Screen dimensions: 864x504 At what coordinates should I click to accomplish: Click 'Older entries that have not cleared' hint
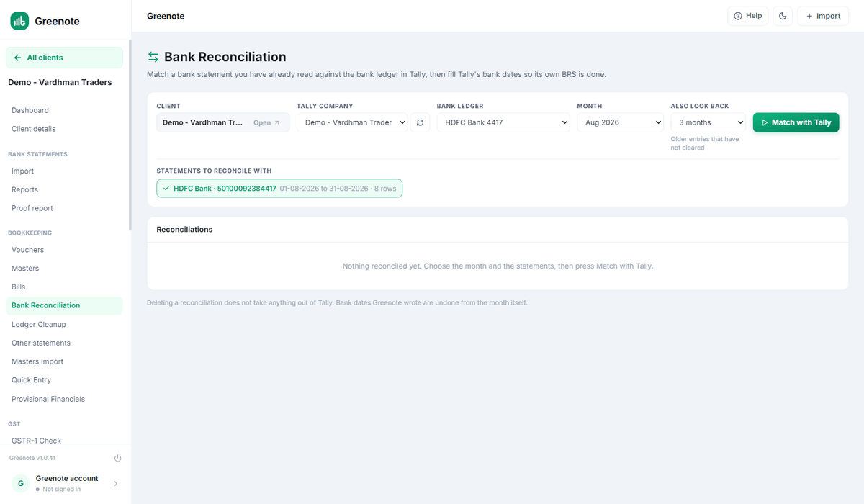tap(705, 143)
